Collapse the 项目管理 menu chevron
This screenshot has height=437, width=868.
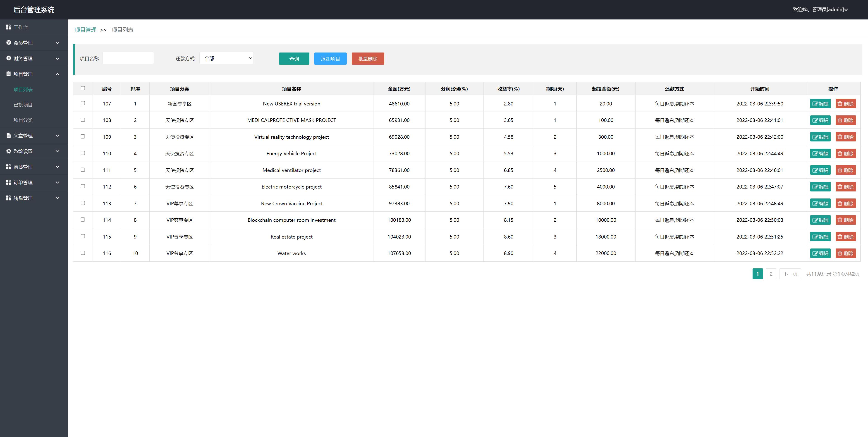click(x=57, y=74)
